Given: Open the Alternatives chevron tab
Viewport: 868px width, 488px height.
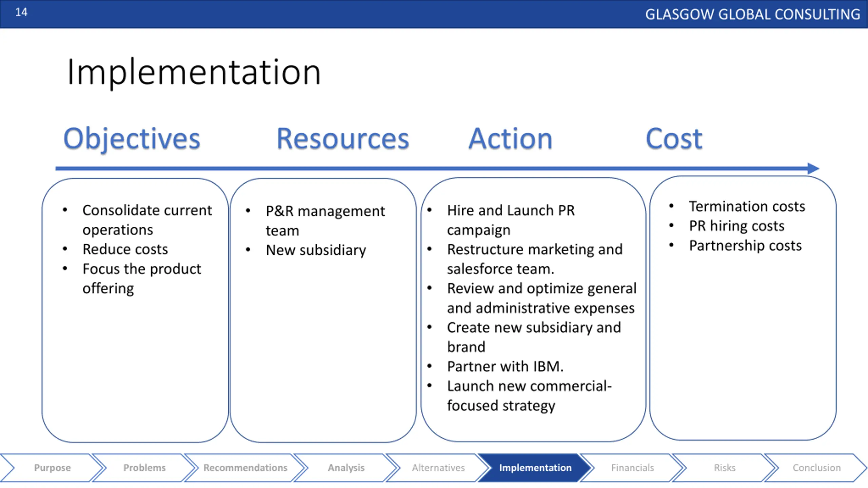Looking at the screenshot, I should click(438, 468).
